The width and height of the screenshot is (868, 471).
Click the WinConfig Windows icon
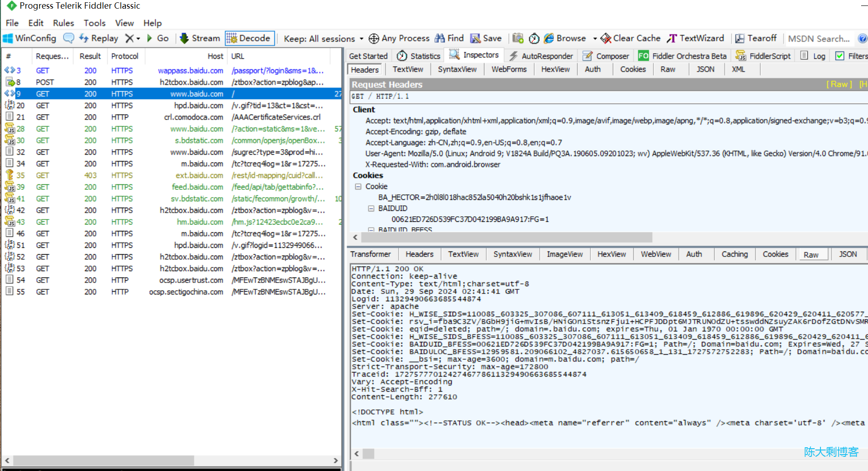pyautogui.click(x=8, y=38)
